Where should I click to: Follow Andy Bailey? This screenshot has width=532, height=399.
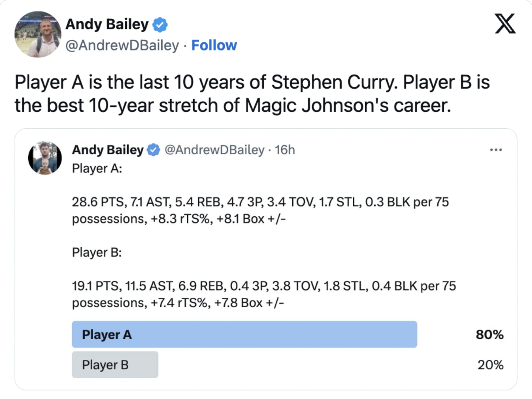click(214, 45)
